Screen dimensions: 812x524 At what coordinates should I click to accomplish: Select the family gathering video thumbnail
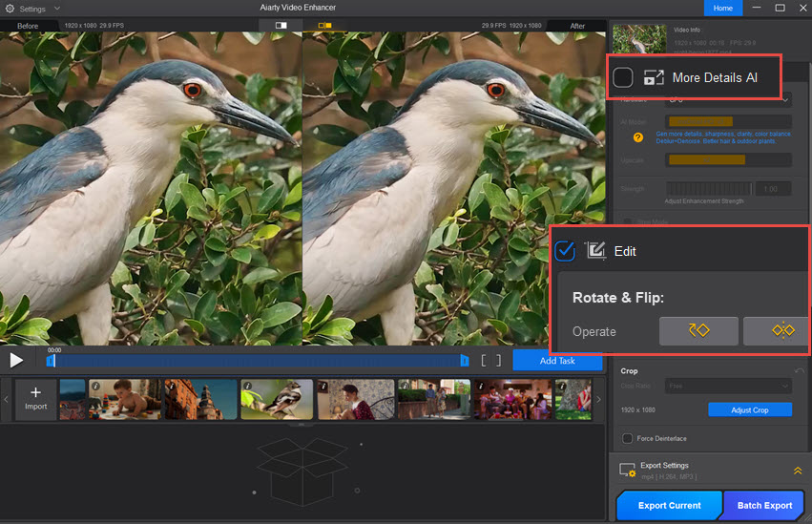(512, 399)
